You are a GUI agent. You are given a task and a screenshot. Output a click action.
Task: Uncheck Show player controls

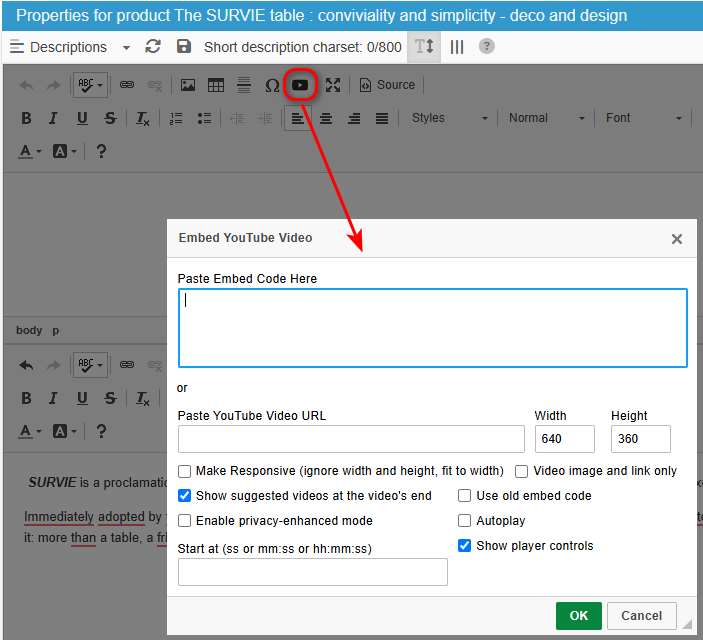pyautogui.click(x=464, y=546)
